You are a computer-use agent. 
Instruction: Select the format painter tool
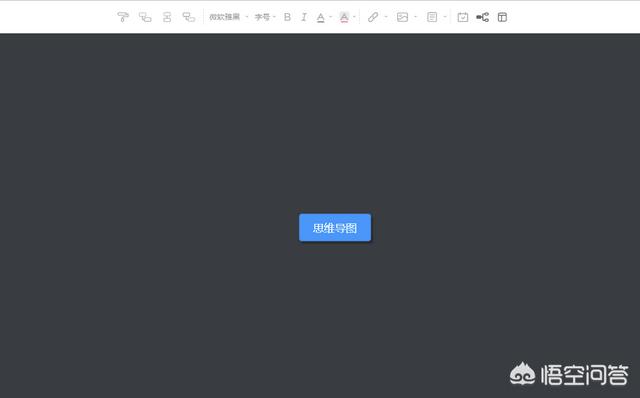coord(123,17)
